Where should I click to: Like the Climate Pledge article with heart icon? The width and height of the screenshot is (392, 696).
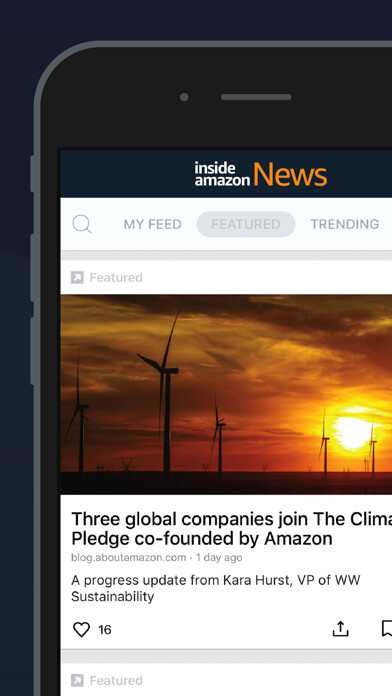click(x=81, y=629)
